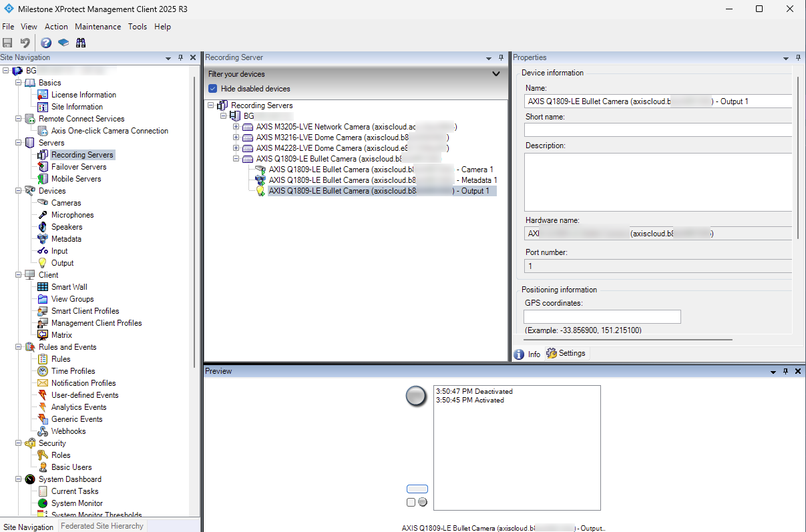Open the Help question mark icon
The height and width of the screenshot is (532, 806).
(x=46, y=43)
